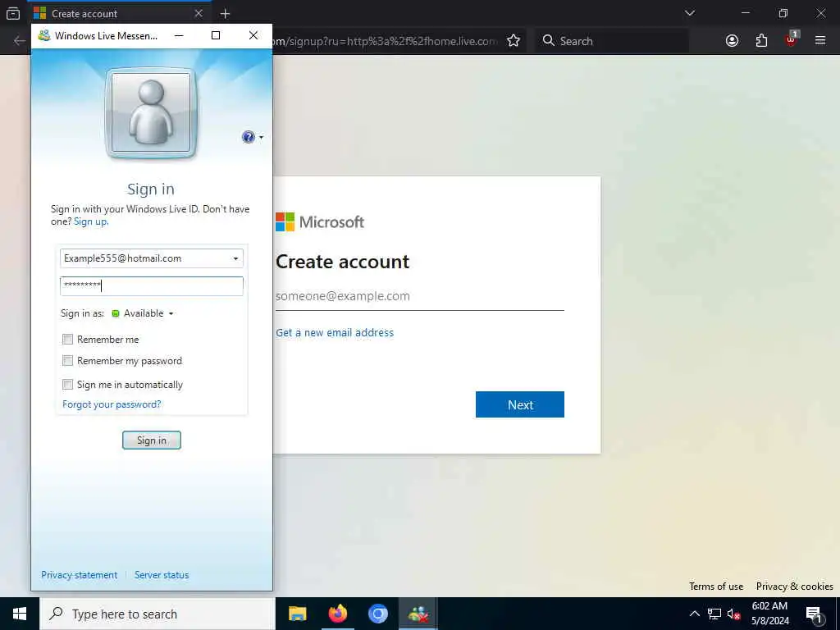Click the Next button on Create account page
The image size is (840, 630).
(x=519, y=404)
